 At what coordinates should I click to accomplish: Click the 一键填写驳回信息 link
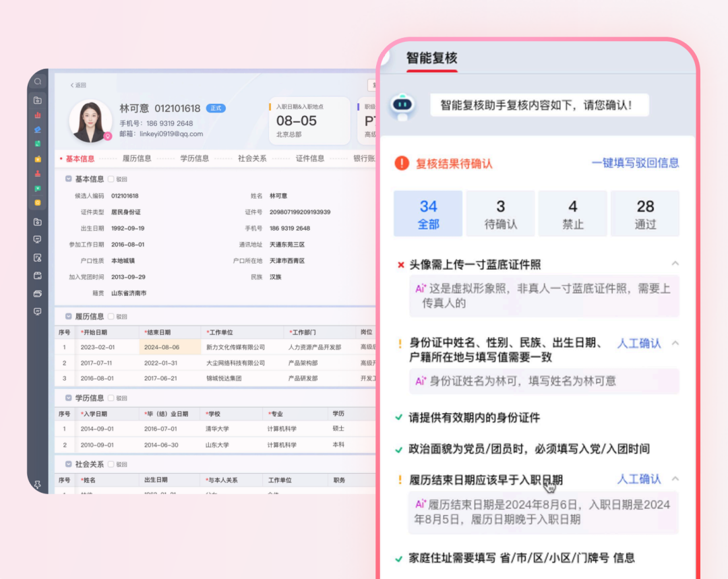635,163
